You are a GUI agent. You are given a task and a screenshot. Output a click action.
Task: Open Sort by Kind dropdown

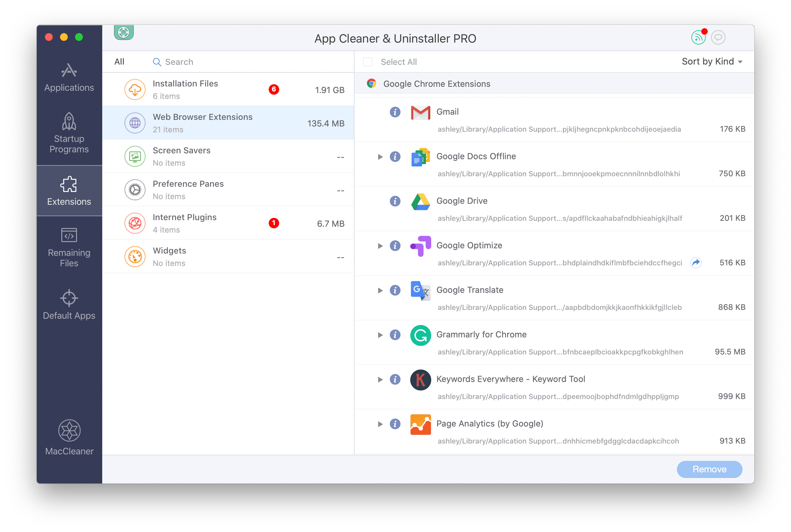pyautogui.click(x=711, y=61)
